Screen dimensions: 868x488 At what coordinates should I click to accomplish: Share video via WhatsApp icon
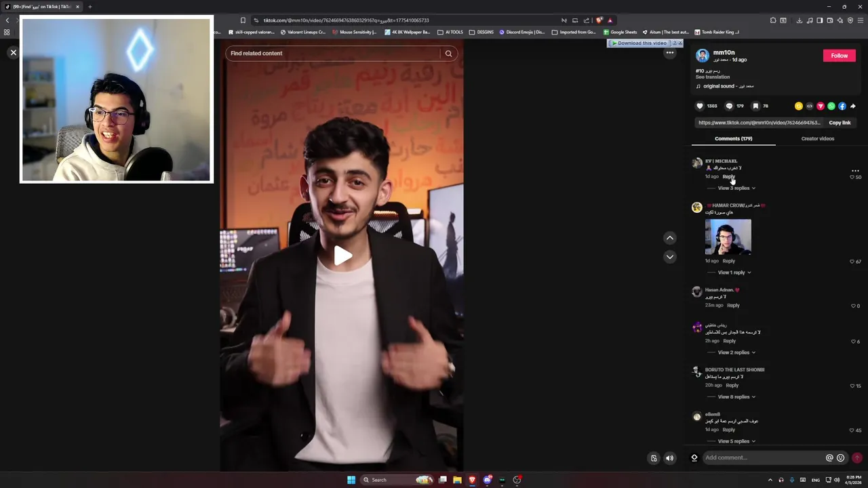pyautogui.click(x=831, y=106)
